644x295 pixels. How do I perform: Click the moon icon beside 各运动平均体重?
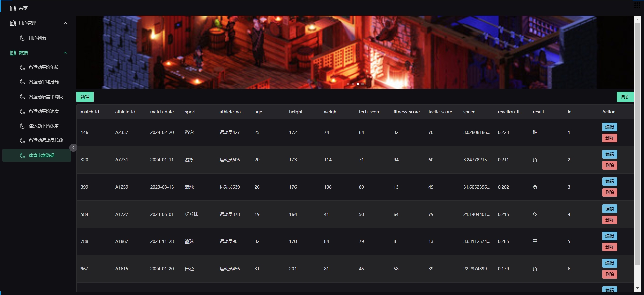tap(23, 126)
